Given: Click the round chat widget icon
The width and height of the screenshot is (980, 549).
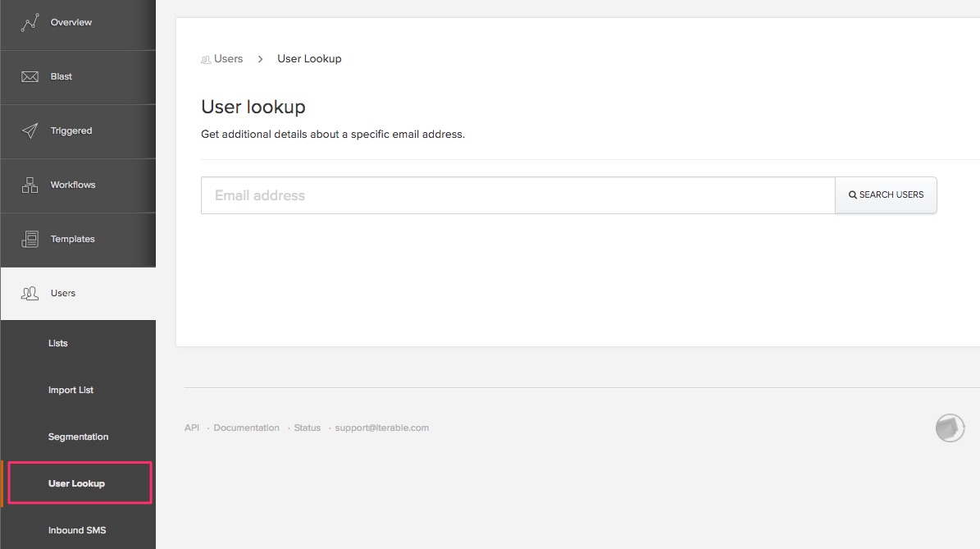Looking at the screenshot, I should tap(950, 428).
